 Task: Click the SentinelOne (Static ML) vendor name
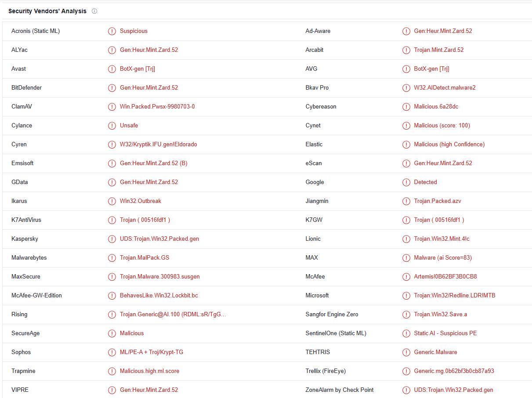point(336,333)
